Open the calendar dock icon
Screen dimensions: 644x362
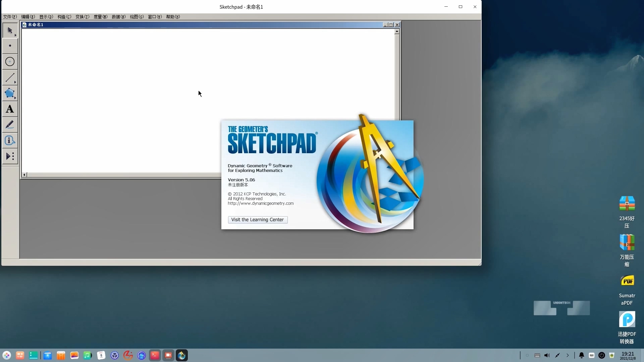click(x=101, y=355)
